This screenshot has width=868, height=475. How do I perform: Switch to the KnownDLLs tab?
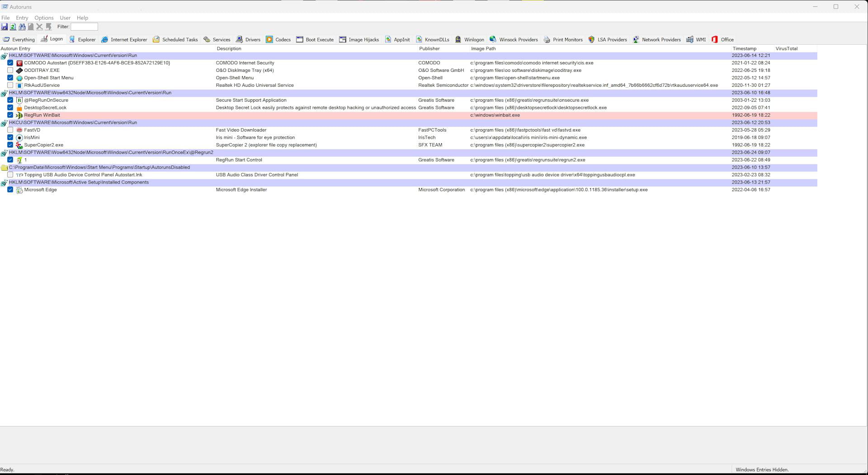pyautogui.click(x=432, y=39)
